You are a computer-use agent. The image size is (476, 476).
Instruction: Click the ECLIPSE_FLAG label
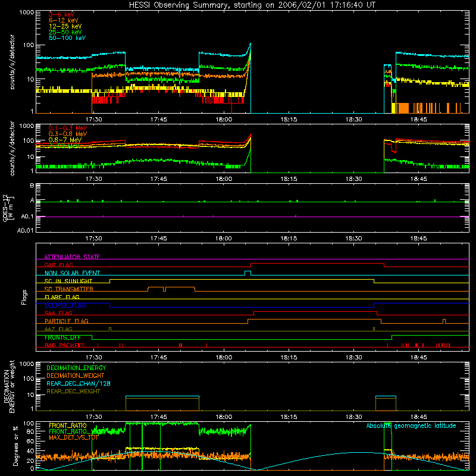point(65,305)
